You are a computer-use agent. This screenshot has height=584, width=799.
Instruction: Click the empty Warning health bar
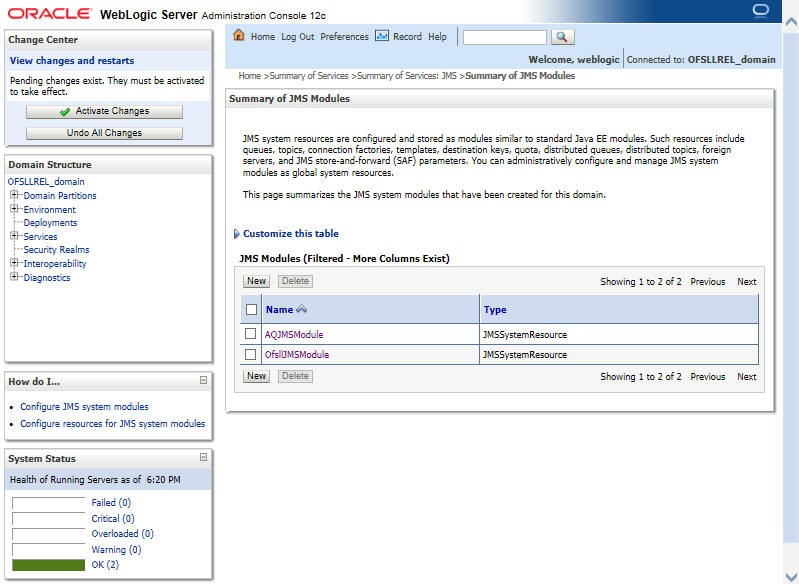click(48, 549)
